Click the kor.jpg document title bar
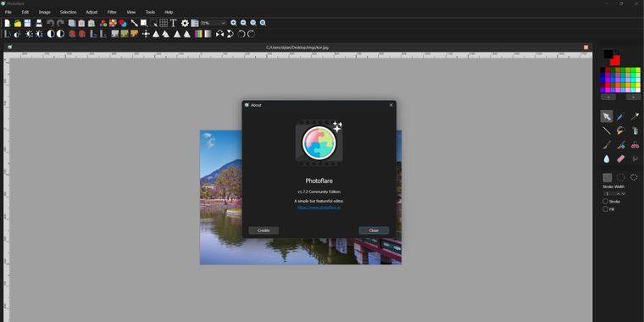The width and height of the screenshot is (644, 322). point(297,47)
